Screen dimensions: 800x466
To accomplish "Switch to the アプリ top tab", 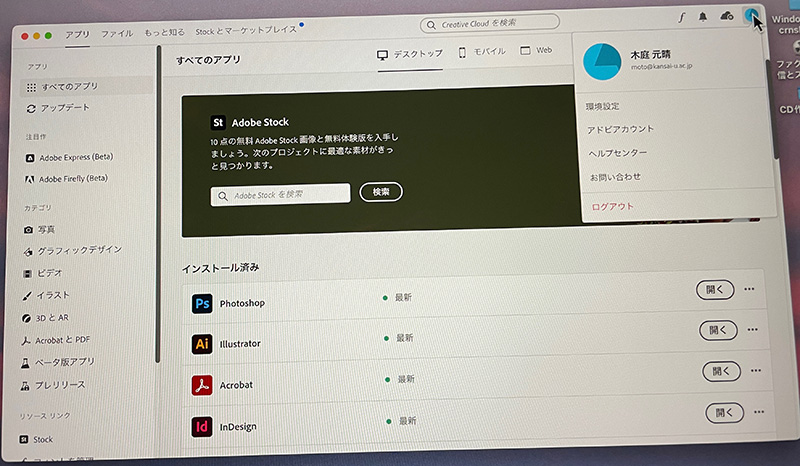I will point(77,35).
